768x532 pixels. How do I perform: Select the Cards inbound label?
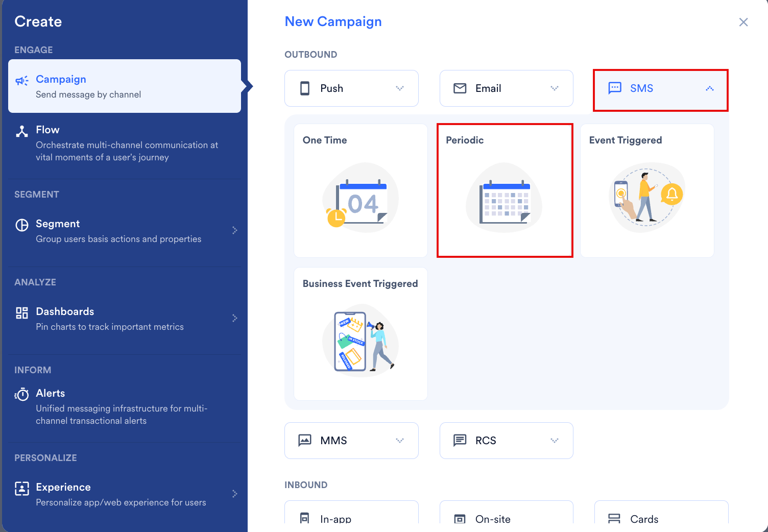click(644, 519)
